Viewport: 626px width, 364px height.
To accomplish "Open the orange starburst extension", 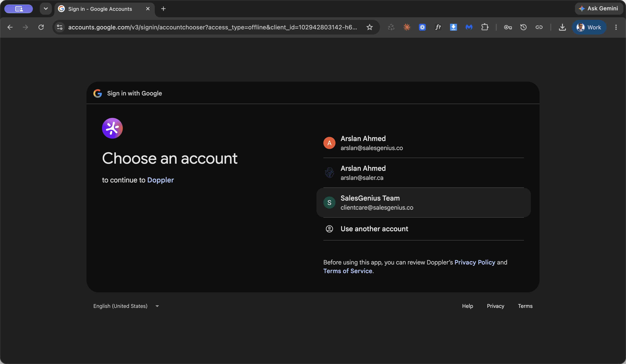I will click(407, 27).
